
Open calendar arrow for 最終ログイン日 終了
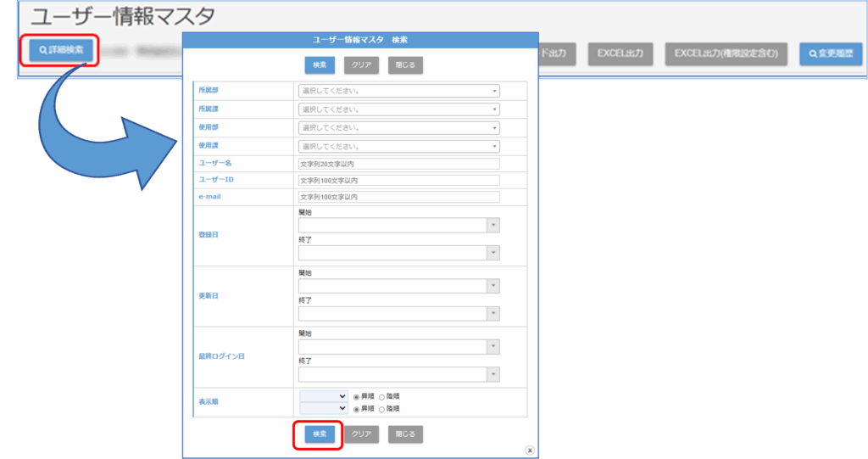tap(492, 374)
